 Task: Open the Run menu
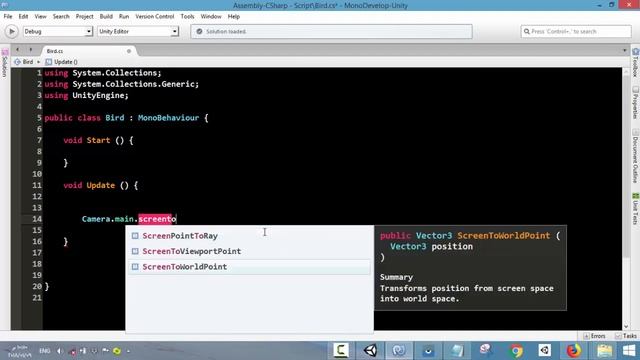[x=124, y=16]
